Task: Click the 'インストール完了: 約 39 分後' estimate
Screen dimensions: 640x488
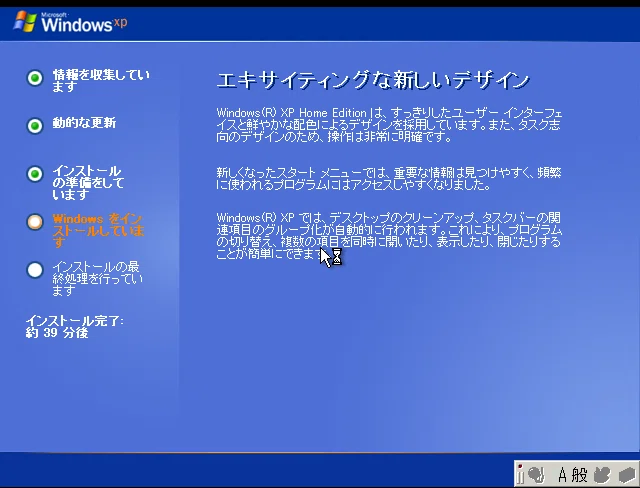Action: pyautogui.click(x=74, y=327)
